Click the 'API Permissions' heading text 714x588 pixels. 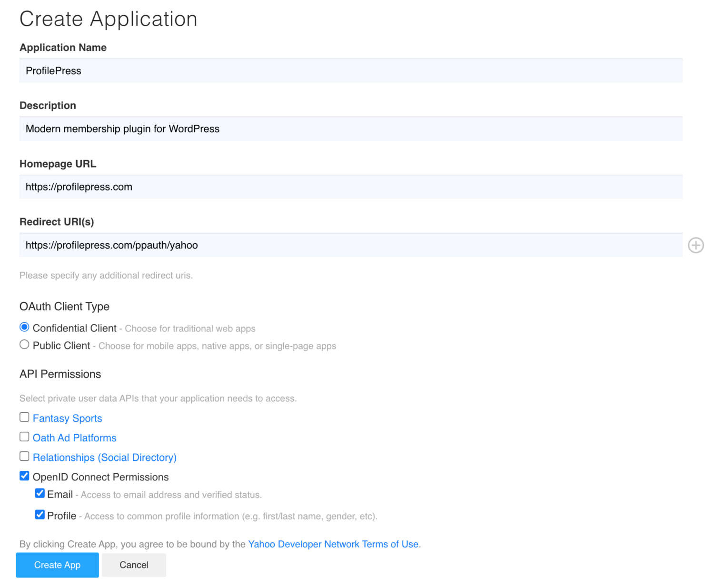click(x=60, y=374)
